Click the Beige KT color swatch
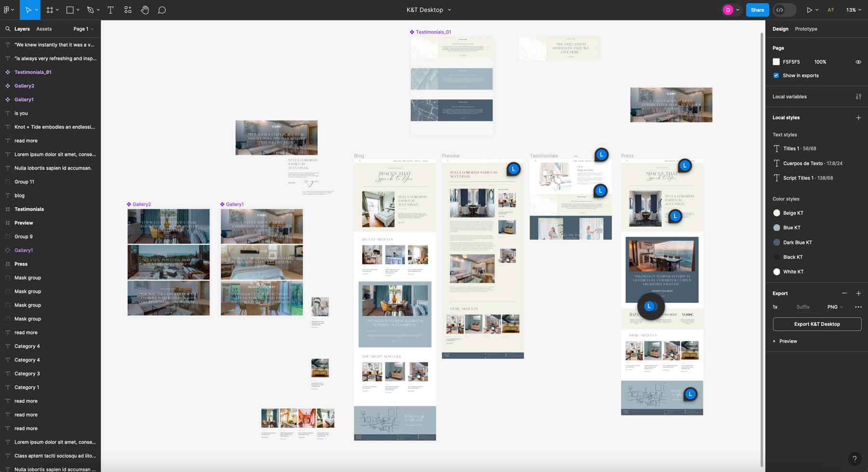 (777, 213)
